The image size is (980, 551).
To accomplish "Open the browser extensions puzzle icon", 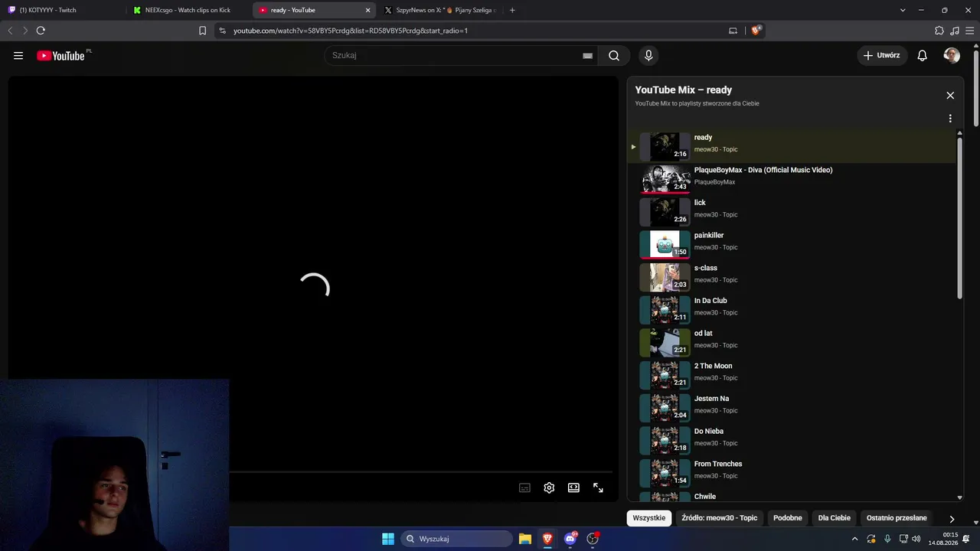I will 939,31.
